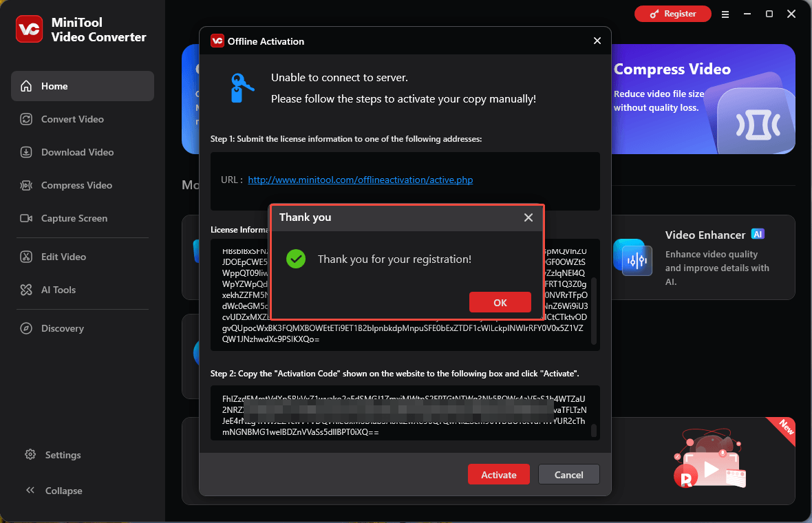Open the offline activation URL link

[x=361, y=180]
